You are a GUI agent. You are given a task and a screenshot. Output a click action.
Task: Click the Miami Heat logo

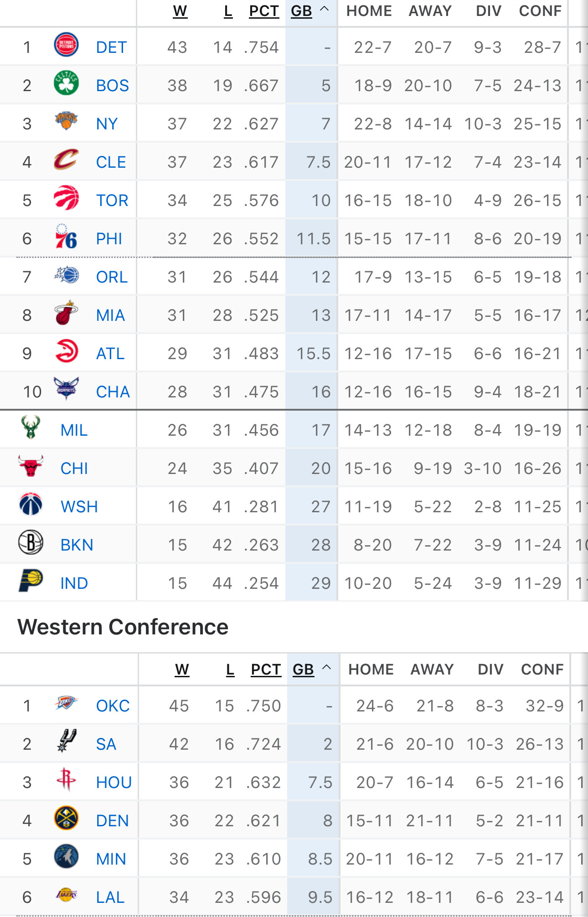(x=66, y=313)
